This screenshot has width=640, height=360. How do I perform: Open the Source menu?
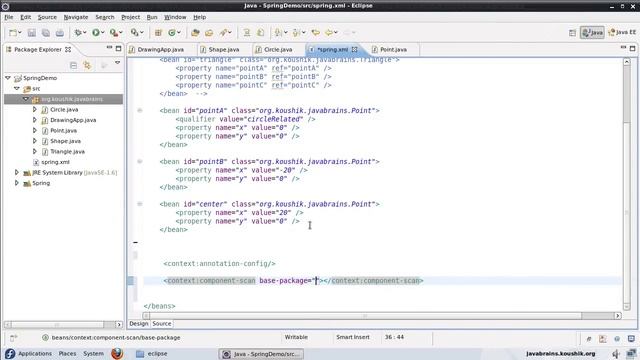(47, 17)
